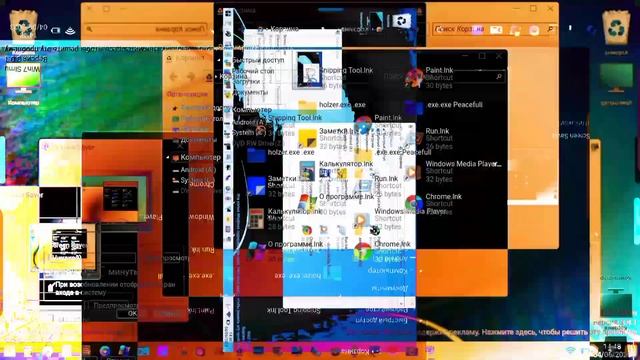The width and height of the screenshot is (640, 360).
Task: Open the Edge icon on the taskbar
Action: (105, 351)
